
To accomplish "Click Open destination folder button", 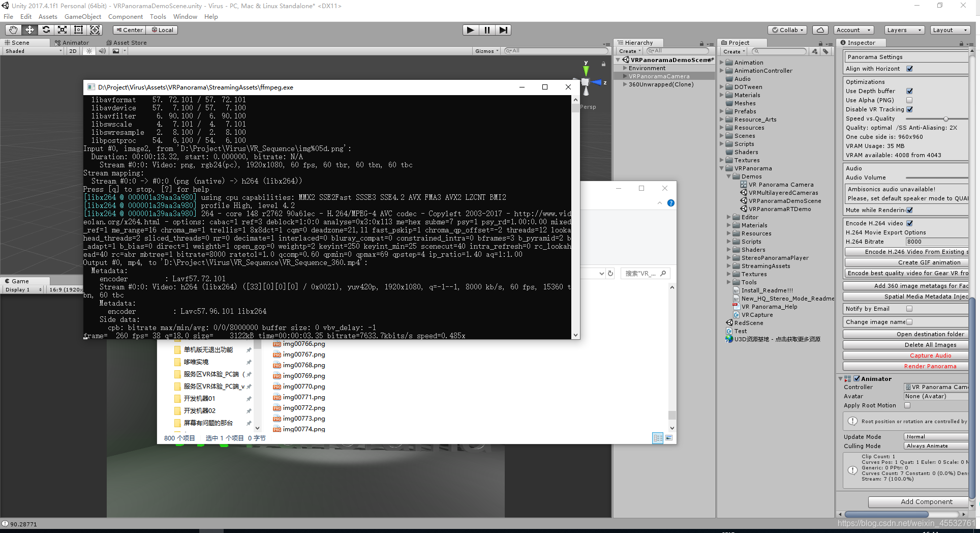I will [906, 334].
